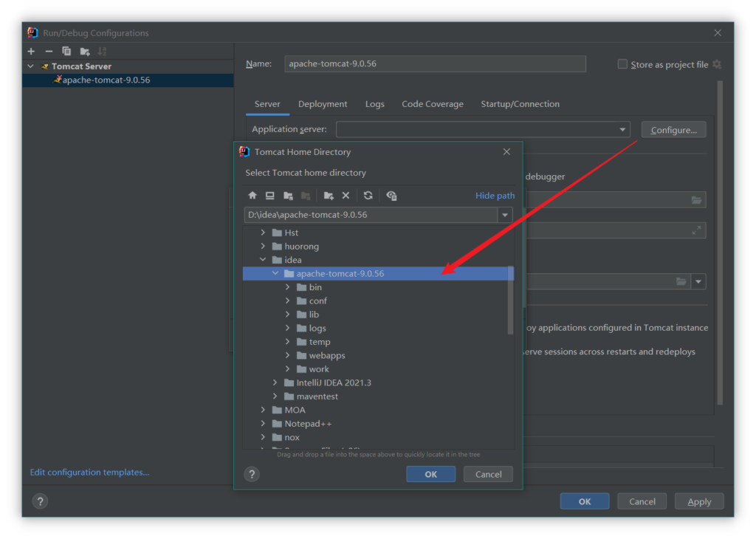Expand the conf folder

click(x=288, y=301)
